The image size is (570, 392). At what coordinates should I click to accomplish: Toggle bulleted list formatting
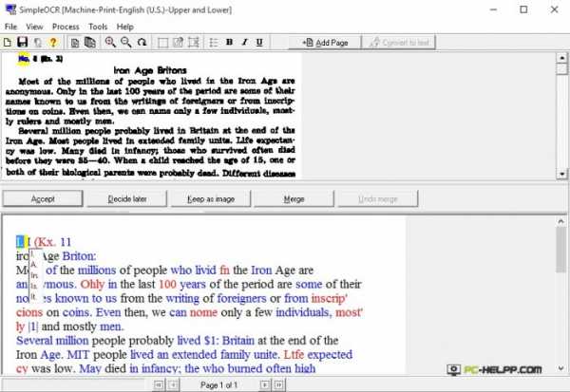coord(214,43)
